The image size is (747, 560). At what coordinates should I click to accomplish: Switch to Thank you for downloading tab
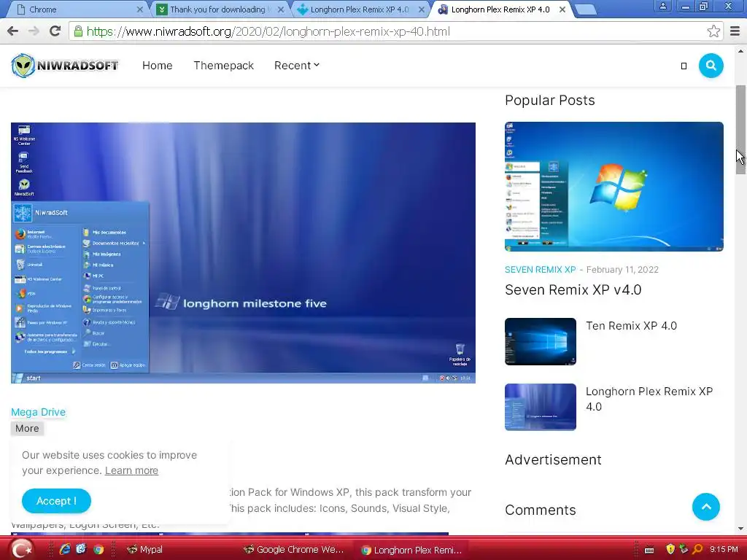[217, 9]
